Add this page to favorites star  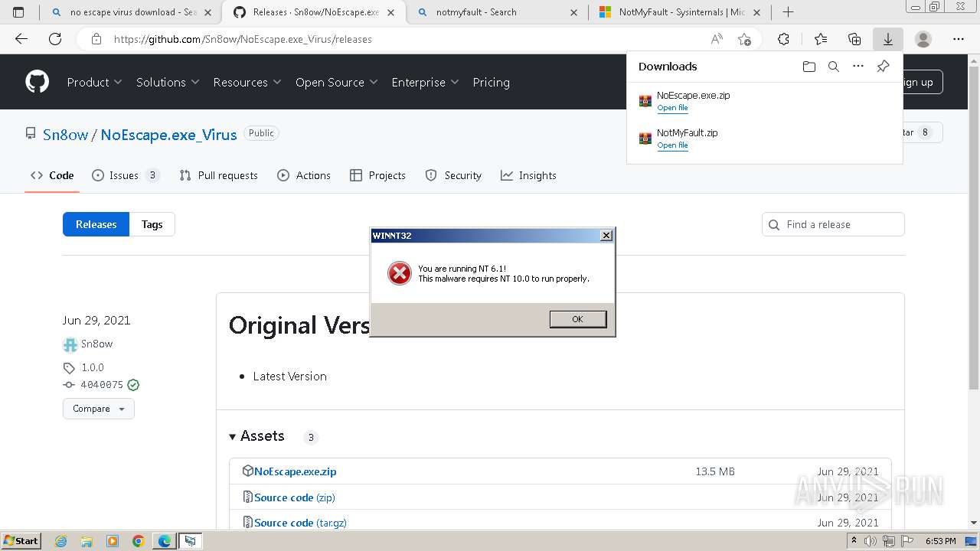coord(744,39)
